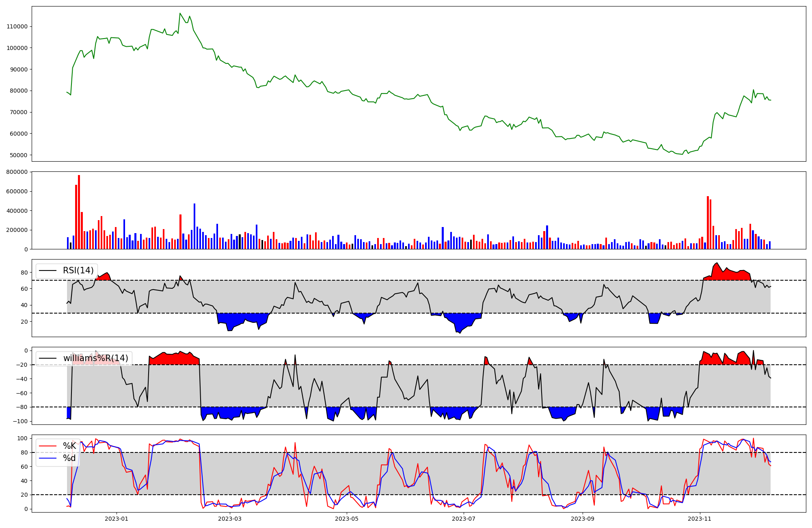Click the 2023-01 date tick label
812x528 pixels.
117,519
